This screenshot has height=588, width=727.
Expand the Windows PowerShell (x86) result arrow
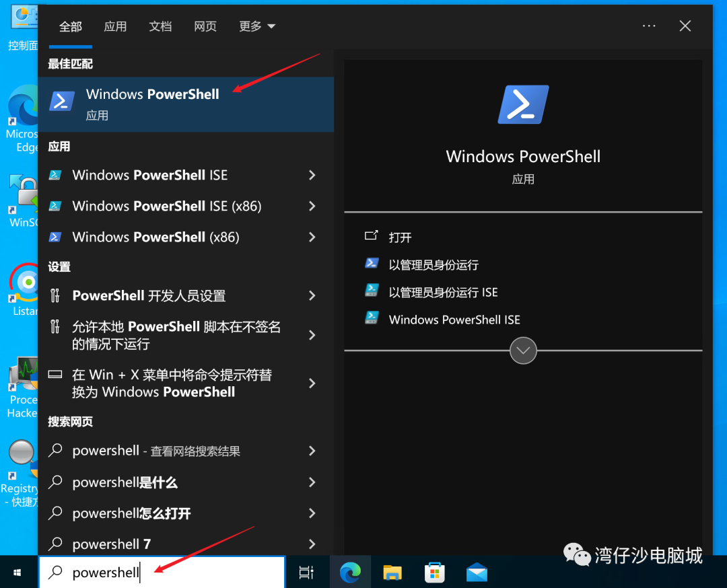(312, 237)
